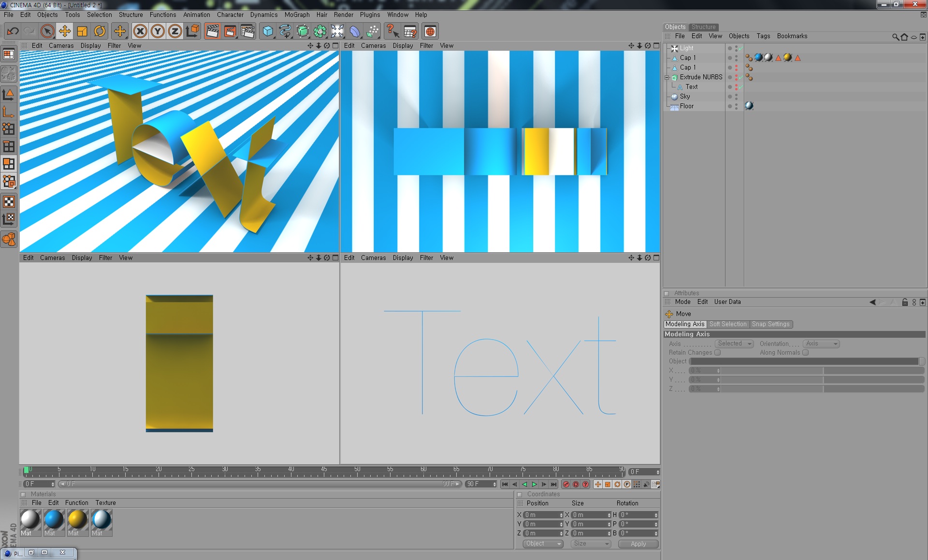Click the Undo arrow in the toolbar
928x560 pixels.
click(x=13, y=31)
